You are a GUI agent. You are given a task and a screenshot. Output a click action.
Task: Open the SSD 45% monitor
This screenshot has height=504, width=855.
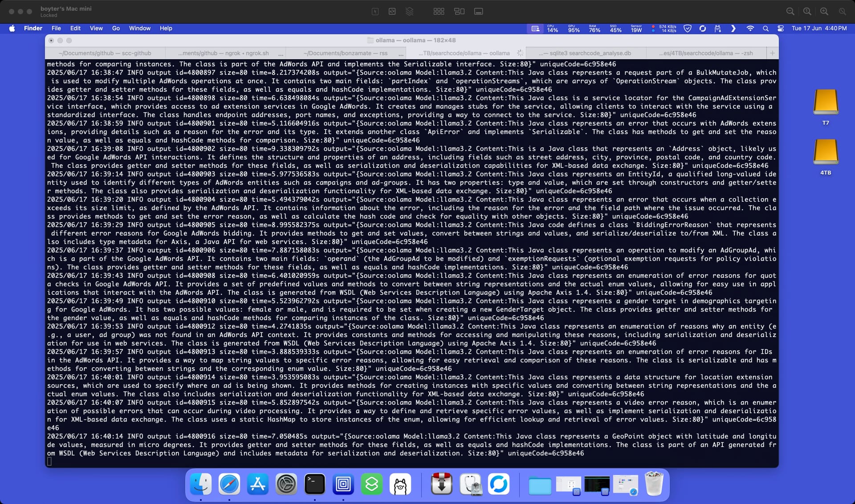pos(615,28)
